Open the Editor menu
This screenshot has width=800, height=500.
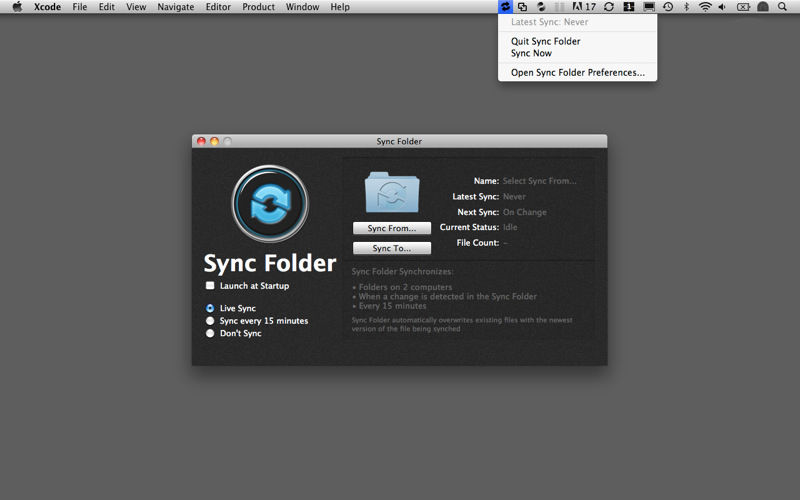218,7
